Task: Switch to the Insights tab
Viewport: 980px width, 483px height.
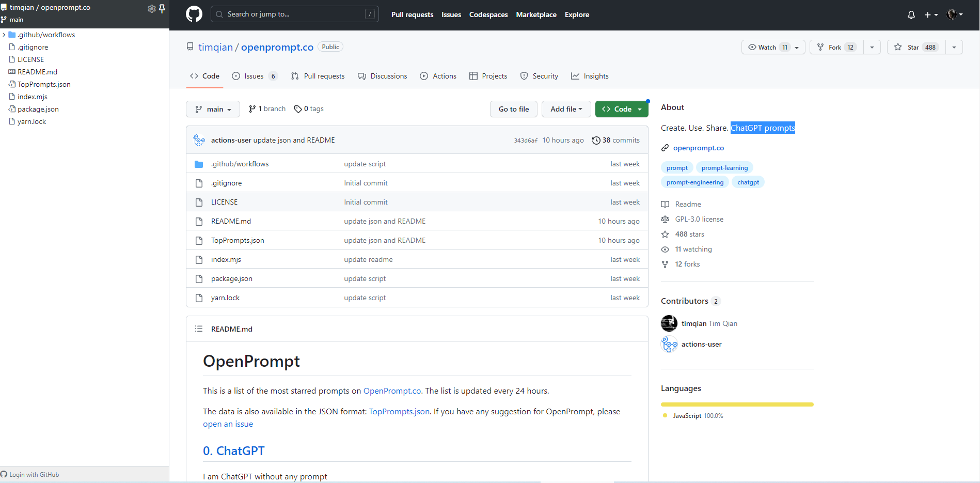Action: tap(590, 76)
